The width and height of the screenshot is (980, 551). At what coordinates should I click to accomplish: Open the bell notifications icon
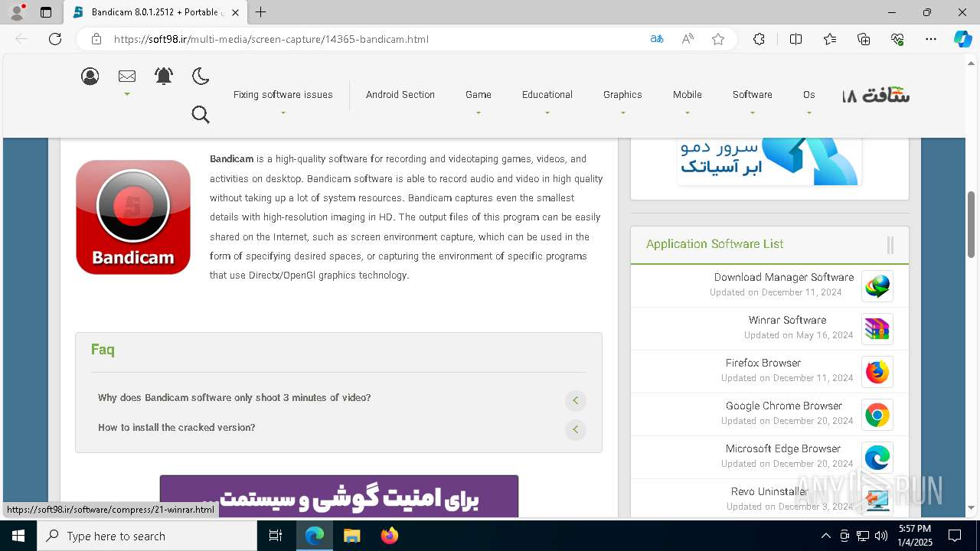click(x=164, y=76)
